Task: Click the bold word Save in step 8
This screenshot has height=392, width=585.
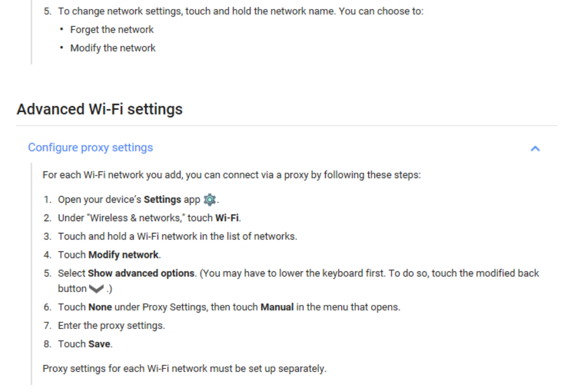Action: click(x=99, y=344)
